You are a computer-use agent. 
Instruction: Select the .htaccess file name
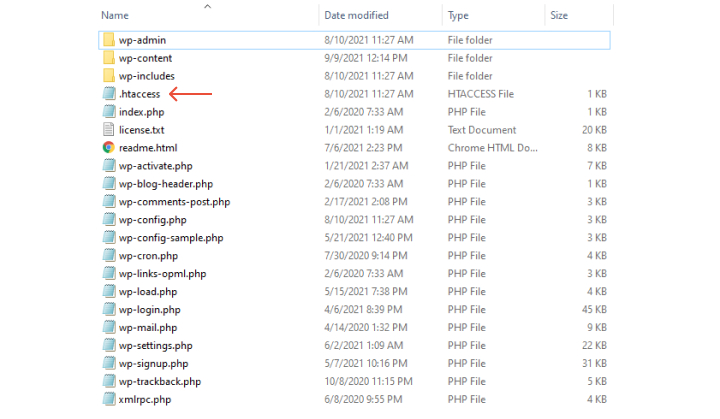tap(140, 94)
